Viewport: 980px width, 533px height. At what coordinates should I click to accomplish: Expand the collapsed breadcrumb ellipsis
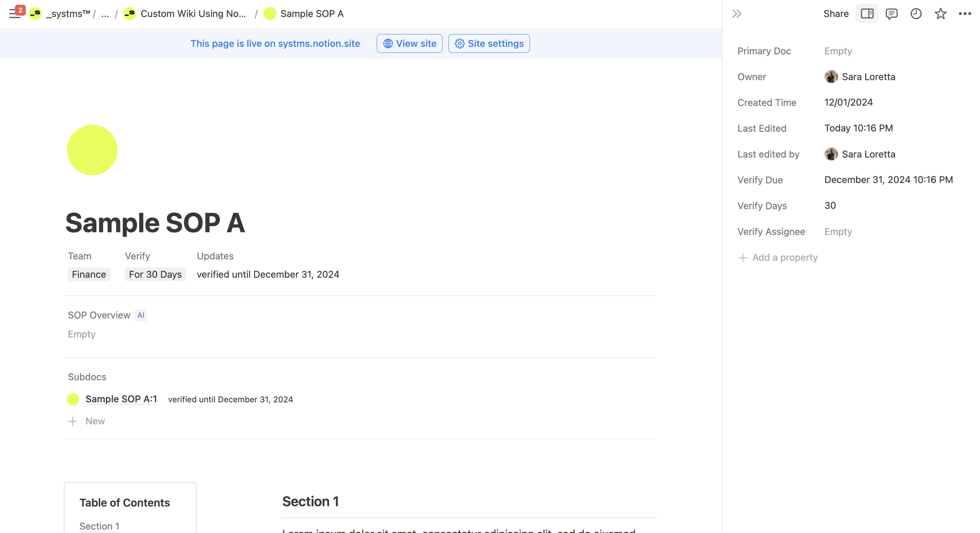[x=105, y=14]
